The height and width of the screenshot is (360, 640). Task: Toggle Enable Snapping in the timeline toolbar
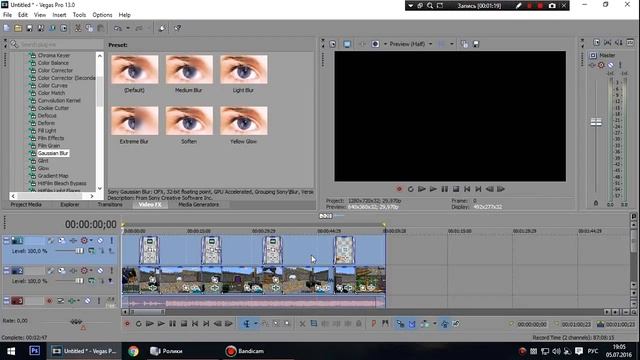click(x=400, y=324)
